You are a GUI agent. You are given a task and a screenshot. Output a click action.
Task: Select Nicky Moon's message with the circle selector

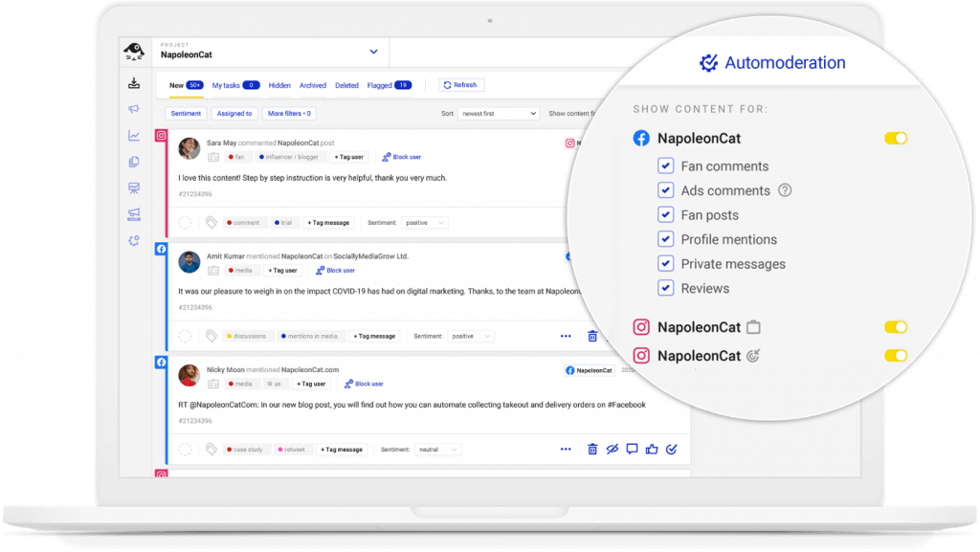185,449
